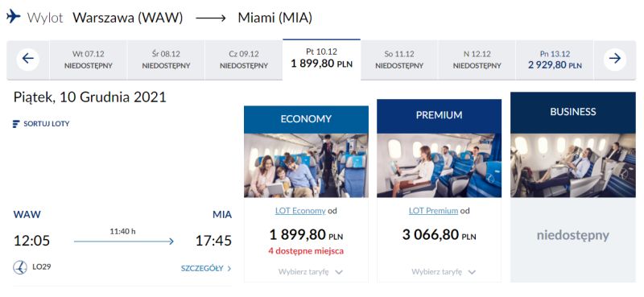
Task: Open Wybierz taryfę under Economy price
Action: pos(303,272)
